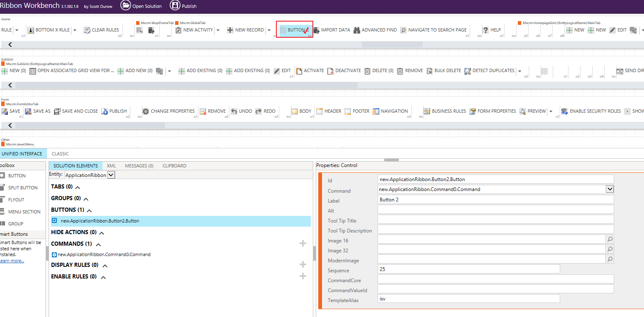Browse for Image 16 with search icon
This screenshot has width=644, height=317.
(610, 239)
